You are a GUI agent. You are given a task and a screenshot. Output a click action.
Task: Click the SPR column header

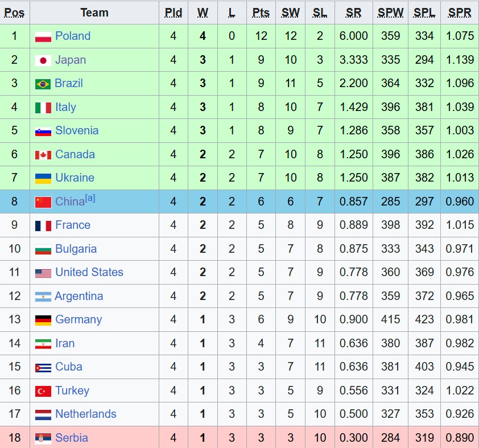coord(460,13)
